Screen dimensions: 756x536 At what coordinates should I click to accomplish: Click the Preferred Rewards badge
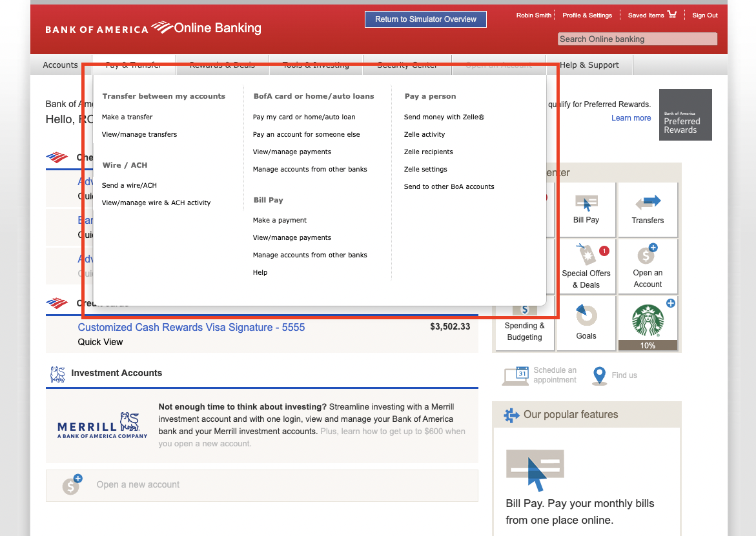coord(685,115)
